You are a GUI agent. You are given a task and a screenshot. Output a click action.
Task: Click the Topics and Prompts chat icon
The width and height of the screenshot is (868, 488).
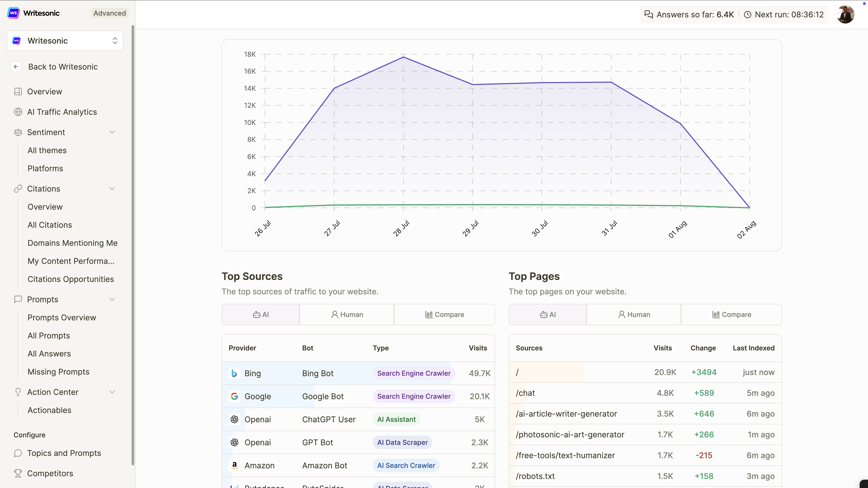tap(18, 453)
